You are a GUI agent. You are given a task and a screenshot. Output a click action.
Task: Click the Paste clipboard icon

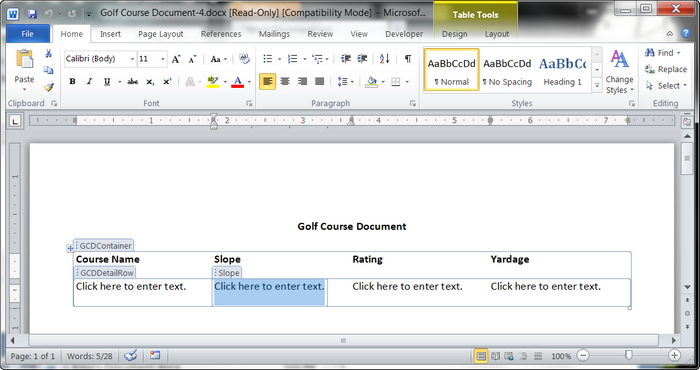point(24,59)
